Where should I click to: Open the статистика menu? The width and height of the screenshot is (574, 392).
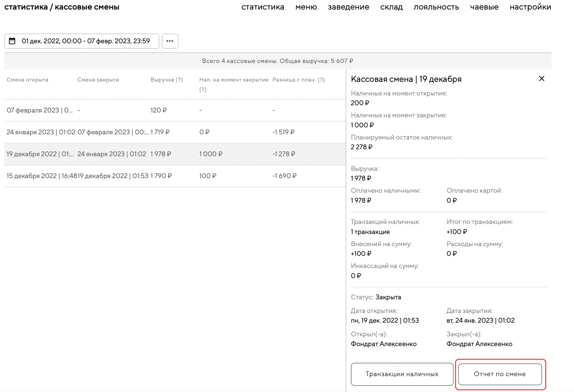point(262,7)
